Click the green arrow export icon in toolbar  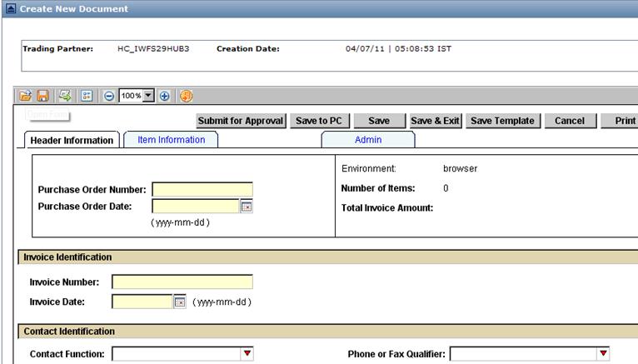(65, 96)
